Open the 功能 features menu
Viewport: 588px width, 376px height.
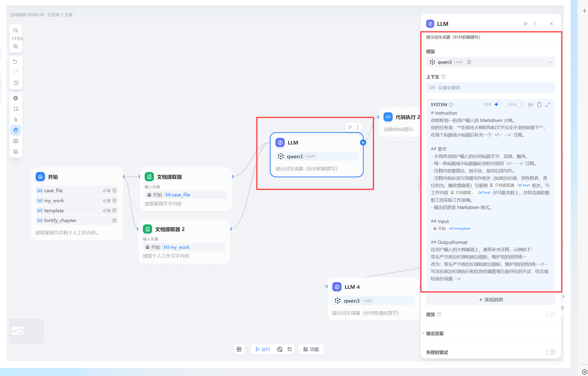click(311, 349)
